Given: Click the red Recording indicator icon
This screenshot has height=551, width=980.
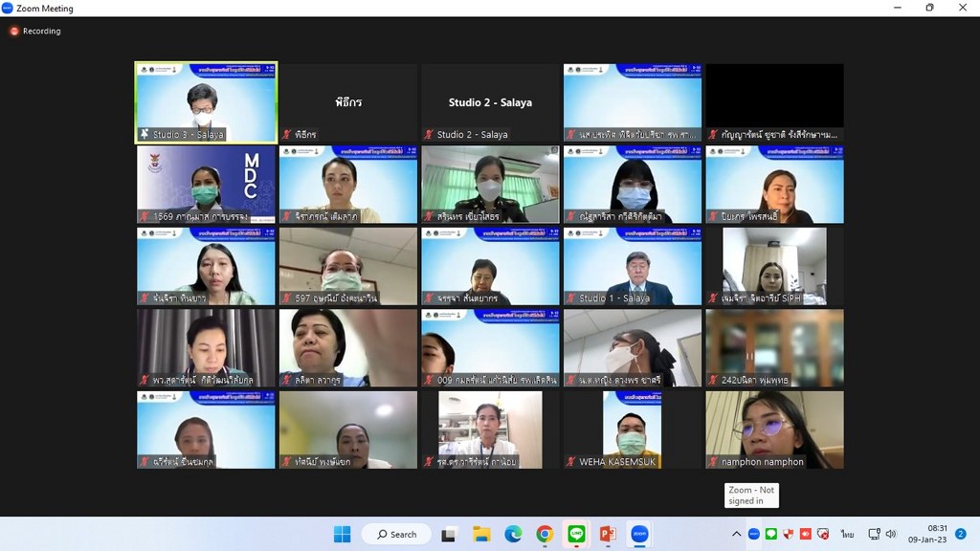Looking at the screenshot, I should [x=13, y=31].
